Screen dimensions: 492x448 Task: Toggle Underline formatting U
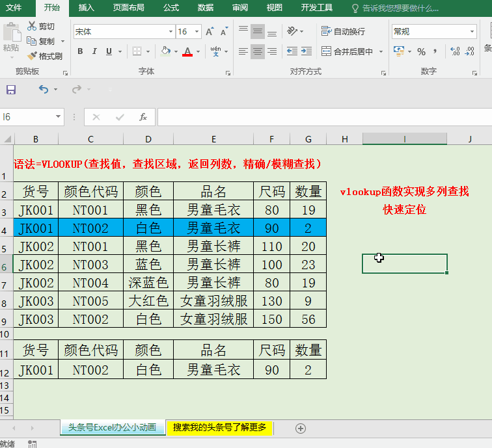point(109,51)
